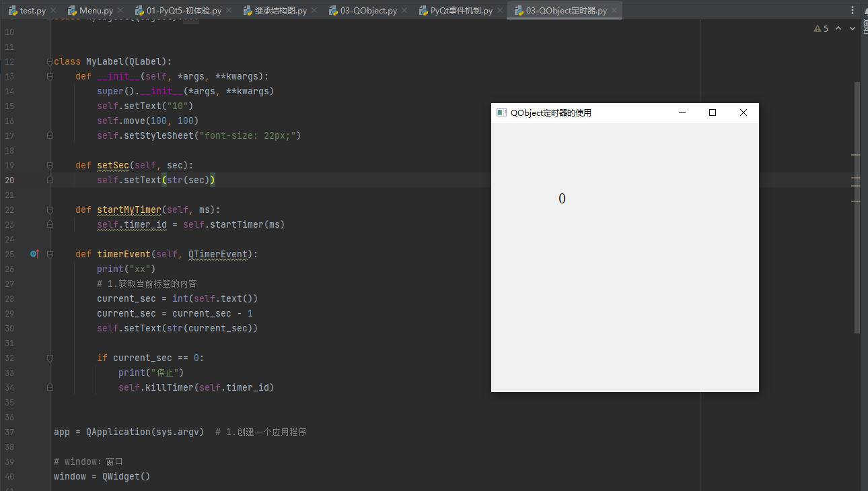Click the editor vertical scrollbar
The height and width of the screenshot is (491, 868).
click(x=857, y=207)
